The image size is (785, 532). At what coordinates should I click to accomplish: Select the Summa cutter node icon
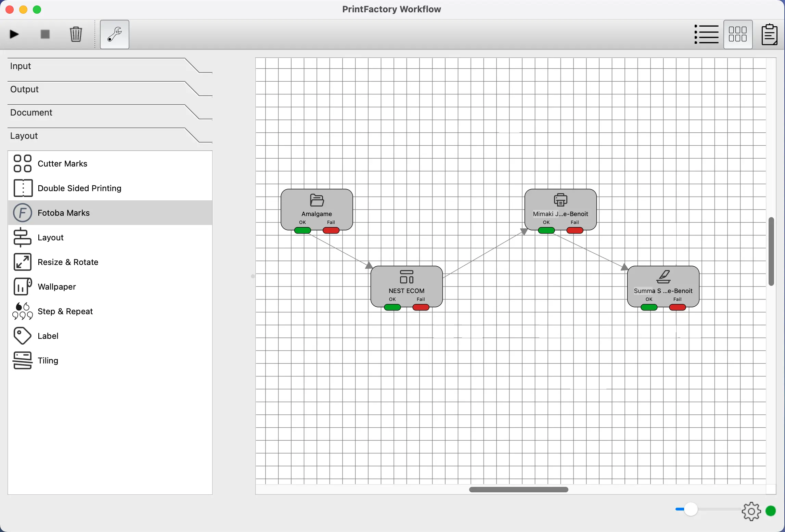click(x=664, y=277)
